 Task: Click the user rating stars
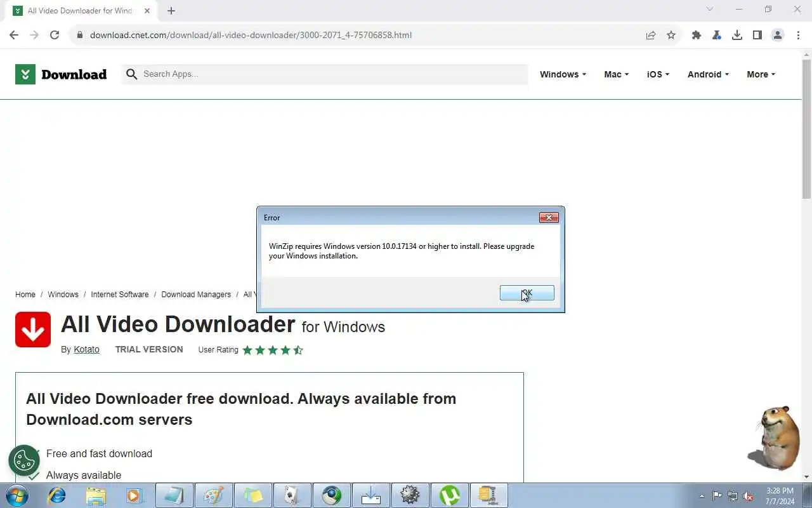273,350
